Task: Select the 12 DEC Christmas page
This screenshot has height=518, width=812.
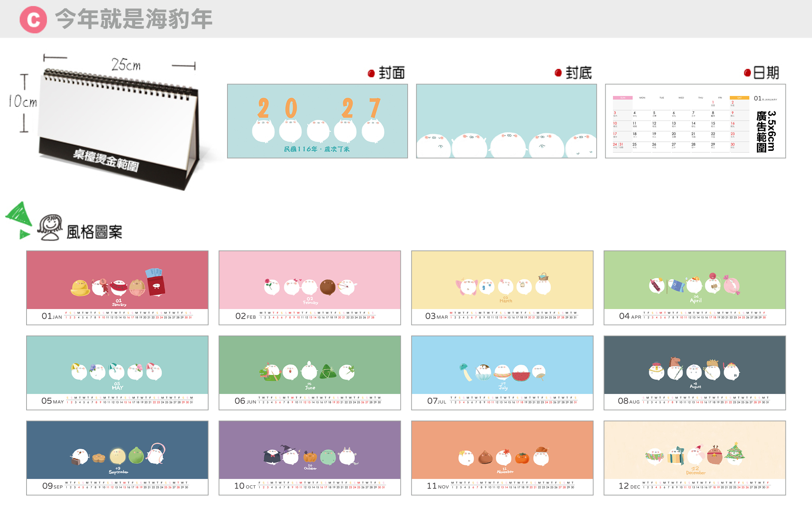Action: [x=695, y=458]
